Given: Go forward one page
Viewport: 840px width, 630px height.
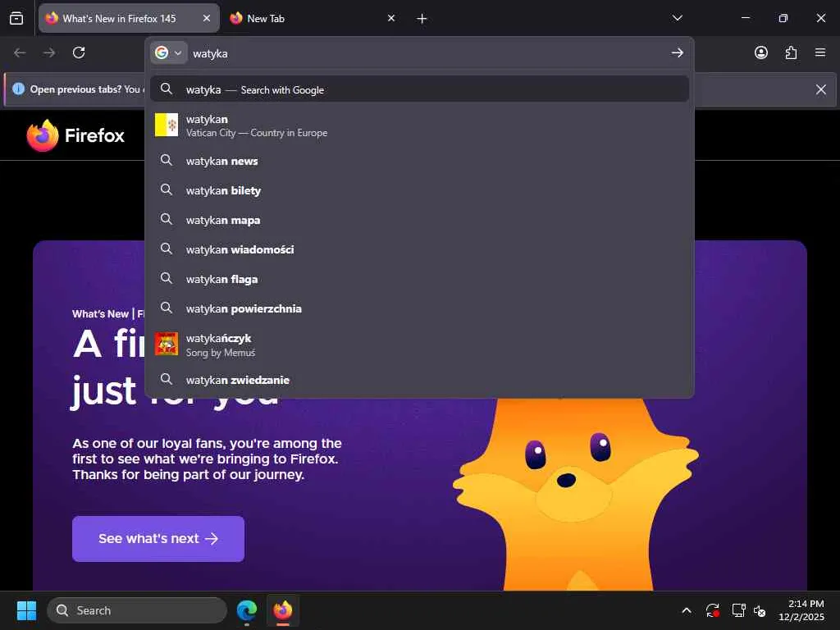Looking at the screenshot, I should 49,52.
